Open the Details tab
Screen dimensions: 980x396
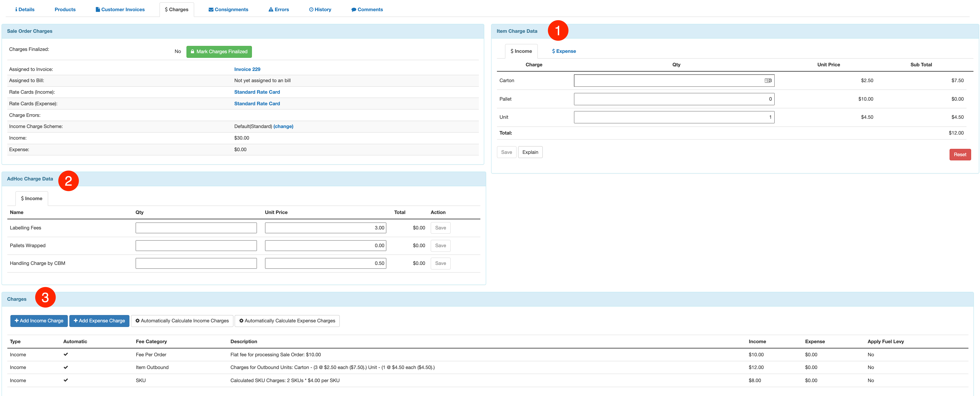[25, 9]
